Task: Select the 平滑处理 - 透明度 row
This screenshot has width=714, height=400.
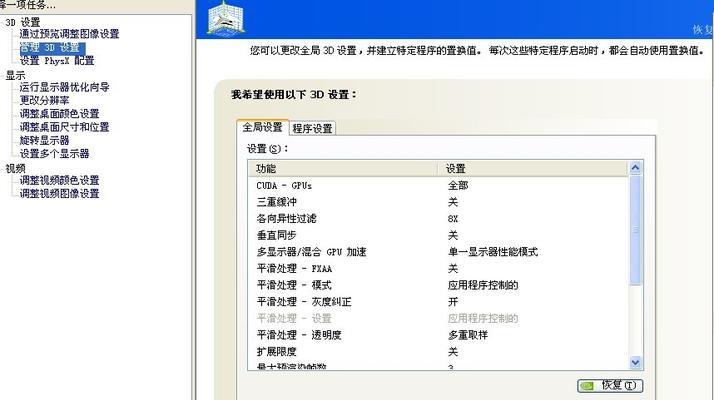Action: 438,335
